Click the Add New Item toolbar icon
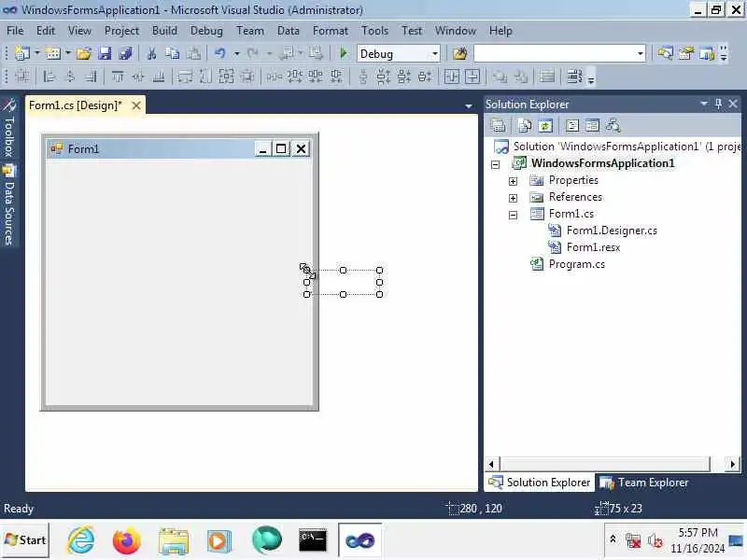 52,53
